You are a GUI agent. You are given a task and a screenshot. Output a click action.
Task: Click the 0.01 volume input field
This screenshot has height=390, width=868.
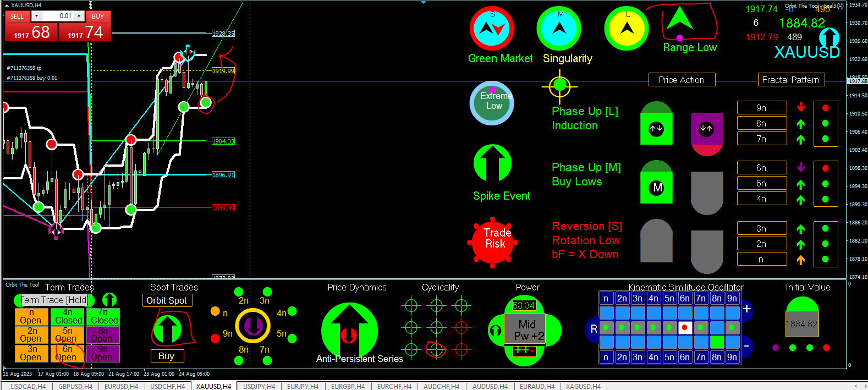(x=58, y=16)
